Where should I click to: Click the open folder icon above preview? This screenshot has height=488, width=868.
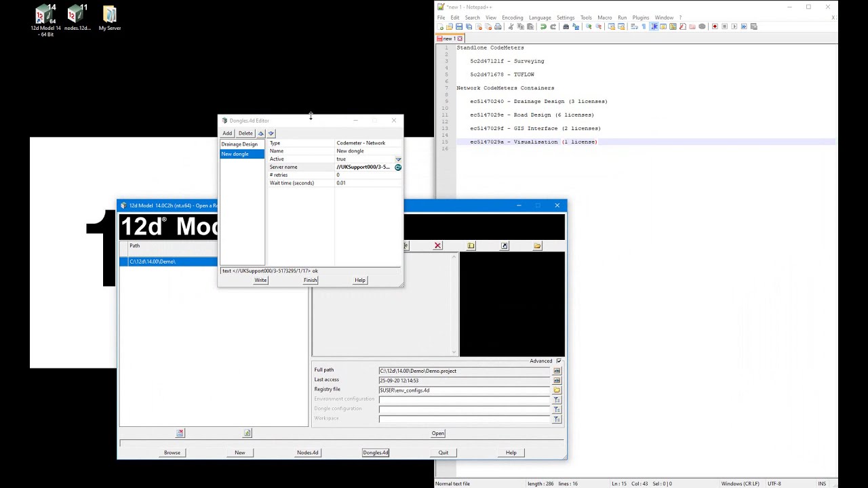538,245
